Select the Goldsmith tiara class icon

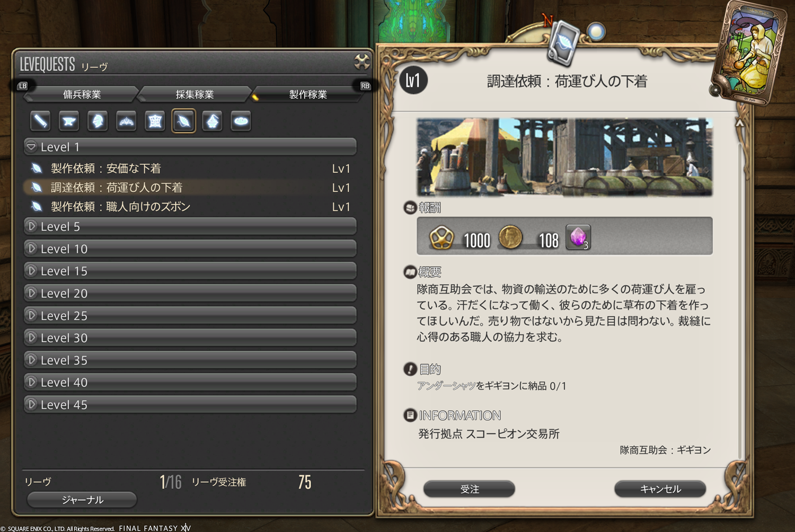pyautogui.click(x=126, y=121)
